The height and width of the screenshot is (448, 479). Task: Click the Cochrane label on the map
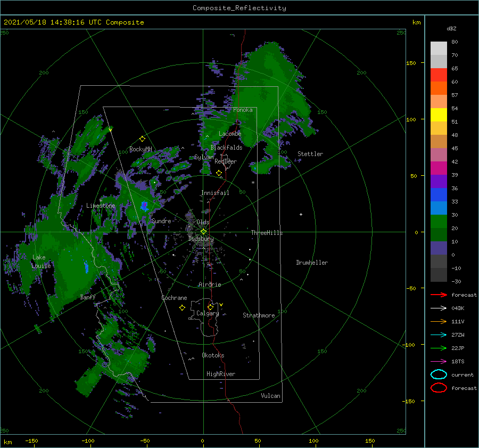click(x=174, y=298)
